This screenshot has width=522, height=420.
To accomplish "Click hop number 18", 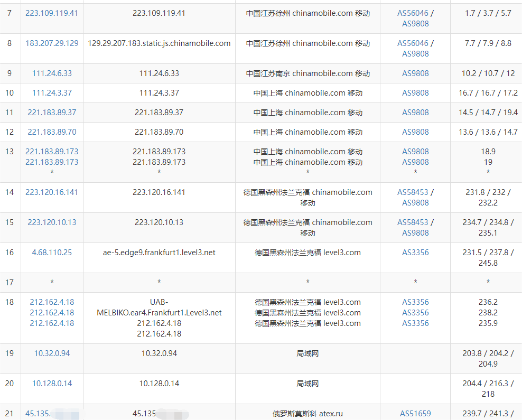I will pyautogui.click(x=10, y=302).
